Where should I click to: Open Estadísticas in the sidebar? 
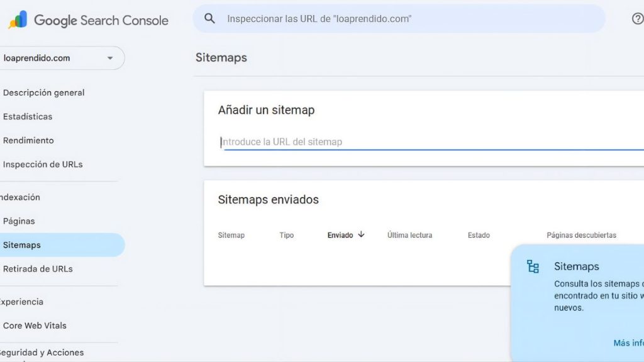[28, 116]
